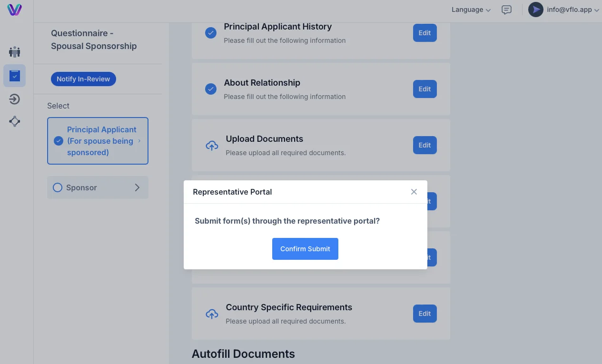Click Notify In-Review button
The image size is (602, 364).
pos(83,79)
